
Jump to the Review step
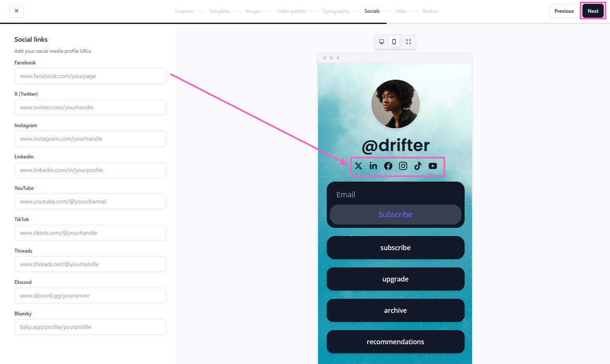pyautogui.click(x=430, y=11)
